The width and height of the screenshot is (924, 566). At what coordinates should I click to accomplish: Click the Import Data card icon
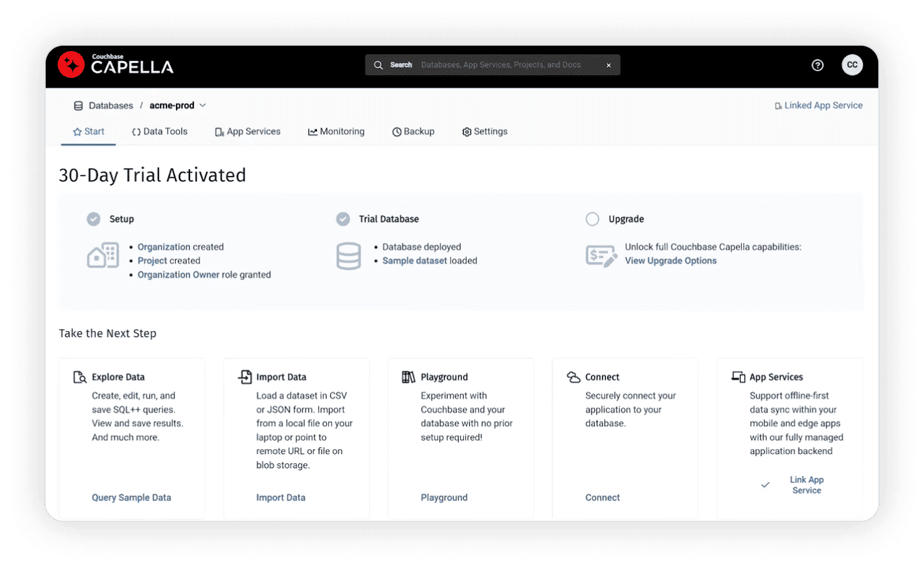[245, 377]
